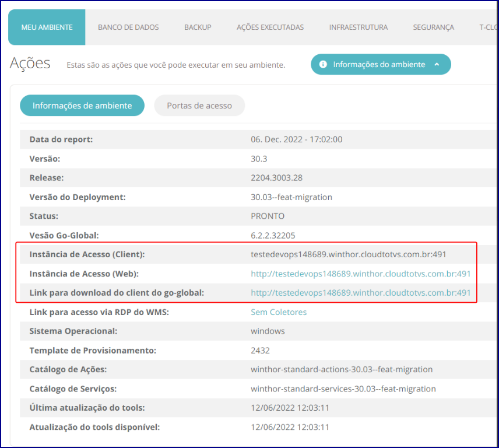
Task: Click status value PRONTO
Action: click(x=268, y=216)
